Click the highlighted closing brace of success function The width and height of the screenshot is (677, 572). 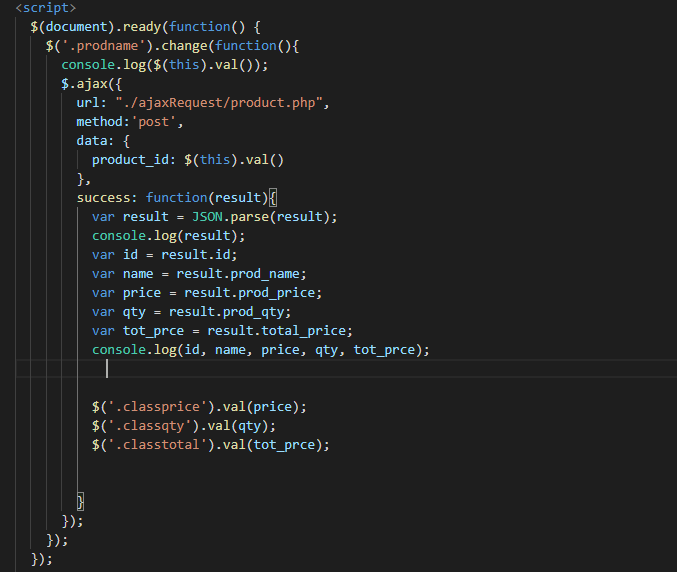coord(80,502)
